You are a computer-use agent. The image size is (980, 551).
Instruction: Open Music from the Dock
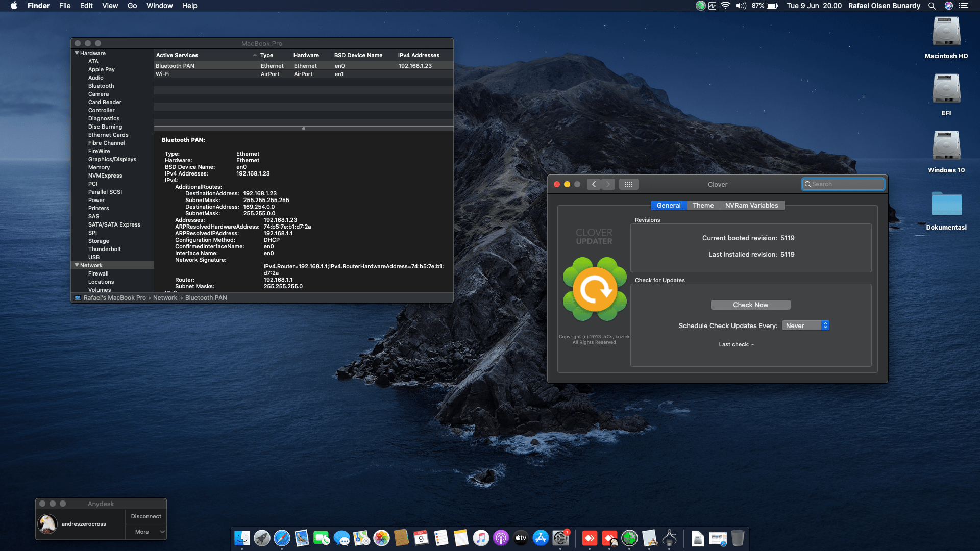point(481,538)
